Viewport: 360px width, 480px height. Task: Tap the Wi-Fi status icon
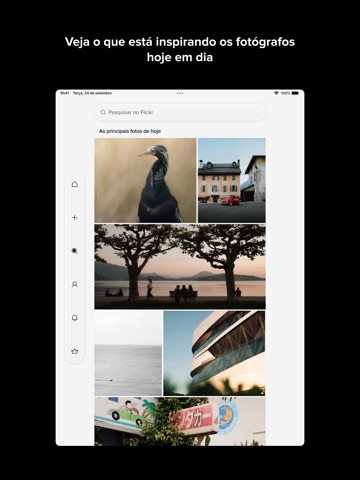point(276,93)
